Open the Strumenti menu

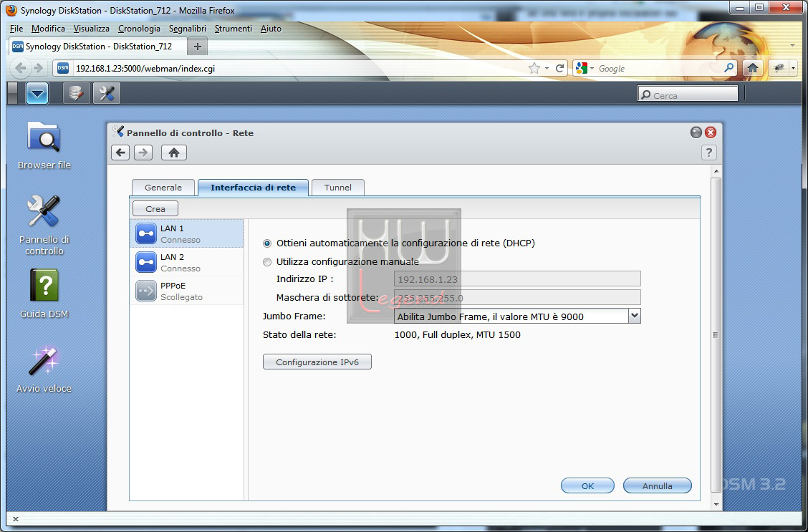(x=234, y=29)
